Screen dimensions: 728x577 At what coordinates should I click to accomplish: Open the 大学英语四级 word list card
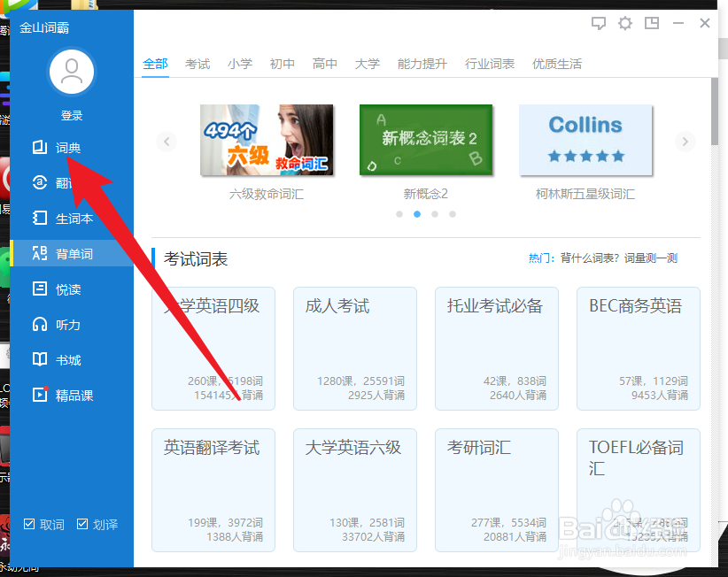(213, 349)
